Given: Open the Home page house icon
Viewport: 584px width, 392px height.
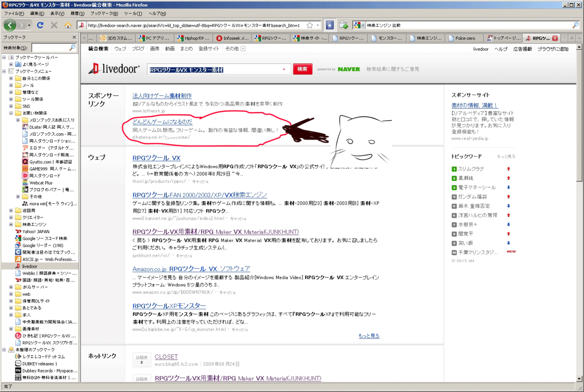Looking at the screenshot, I should click(68, 25).
